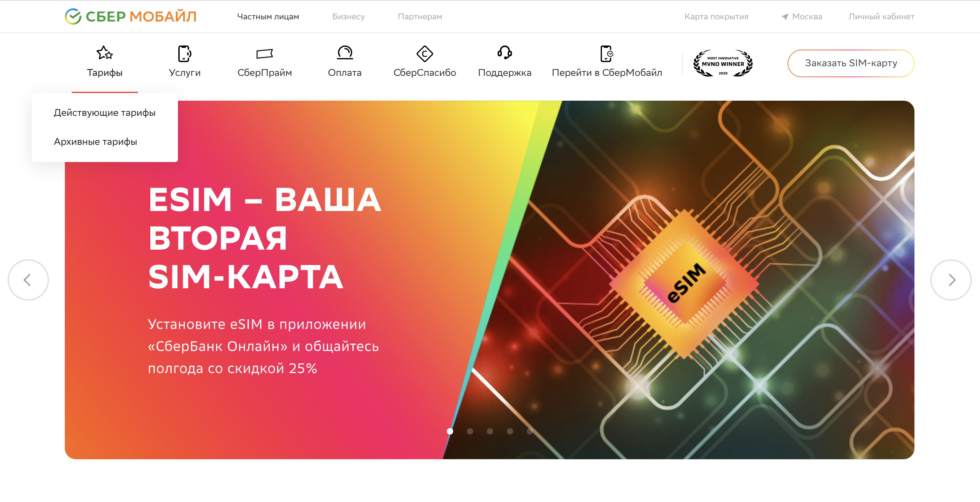Select the second carousel dot
Viewport: 980px width, 502px height.
pos(470,431)
